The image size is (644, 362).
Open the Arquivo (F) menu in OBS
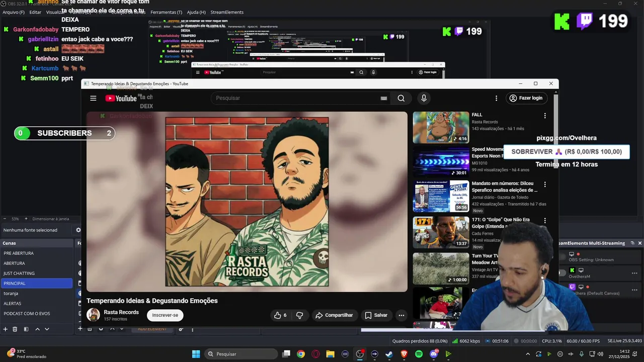14,12
